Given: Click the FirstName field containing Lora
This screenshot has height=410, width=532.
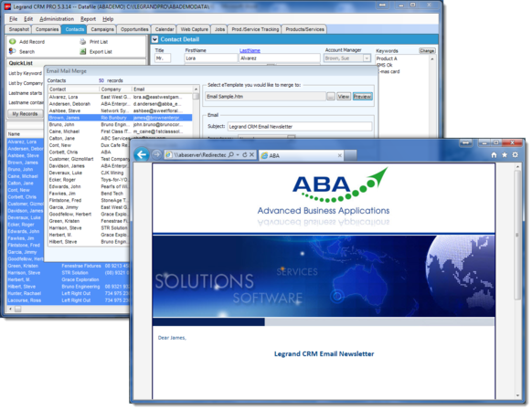Looking at the screenshot, I should 210,58.
